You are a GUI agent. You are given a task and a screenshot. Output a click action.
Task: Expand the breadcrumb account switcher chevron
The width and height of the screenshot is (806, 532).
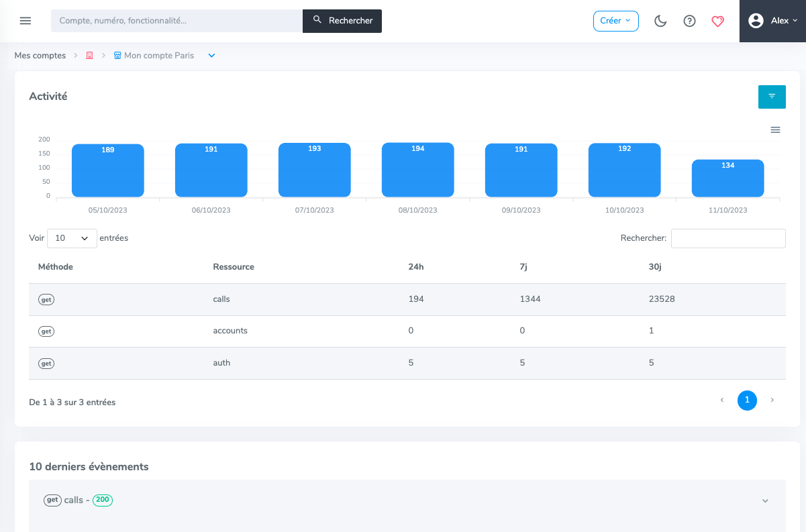(x=211, y=56)
